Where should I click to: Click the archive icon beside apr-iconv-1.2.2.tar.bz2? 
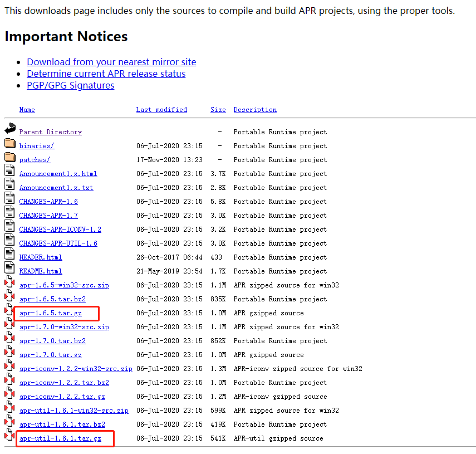tap(9, 379)
